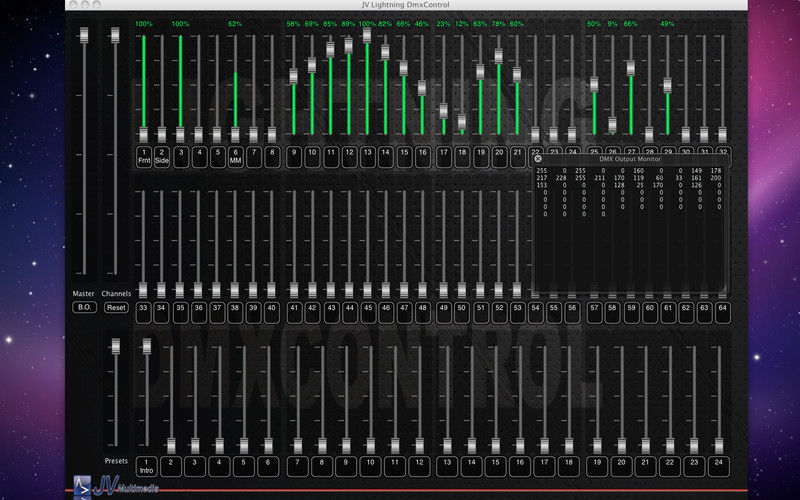Select channel 45 button

point(367,313)
